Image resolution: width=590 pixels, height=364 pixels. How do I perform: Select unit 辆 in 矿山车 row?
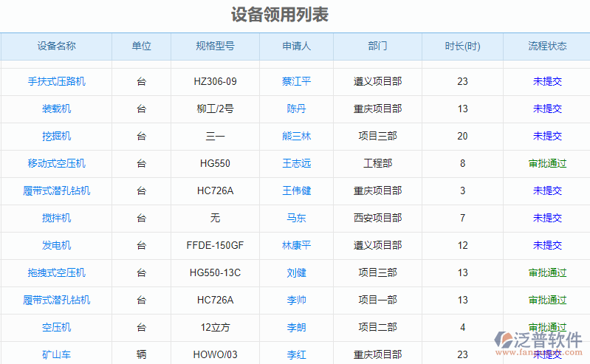(142, 354)
